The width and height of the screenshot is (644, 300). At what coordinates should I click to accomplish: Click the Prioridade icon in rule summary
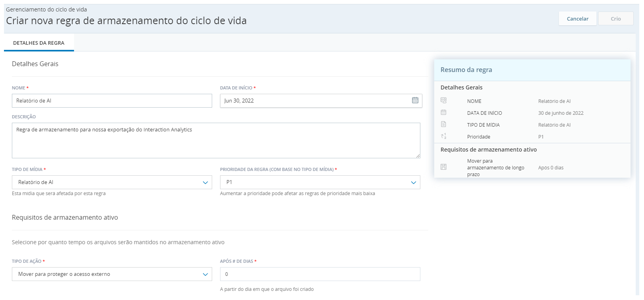pos(444,136)
